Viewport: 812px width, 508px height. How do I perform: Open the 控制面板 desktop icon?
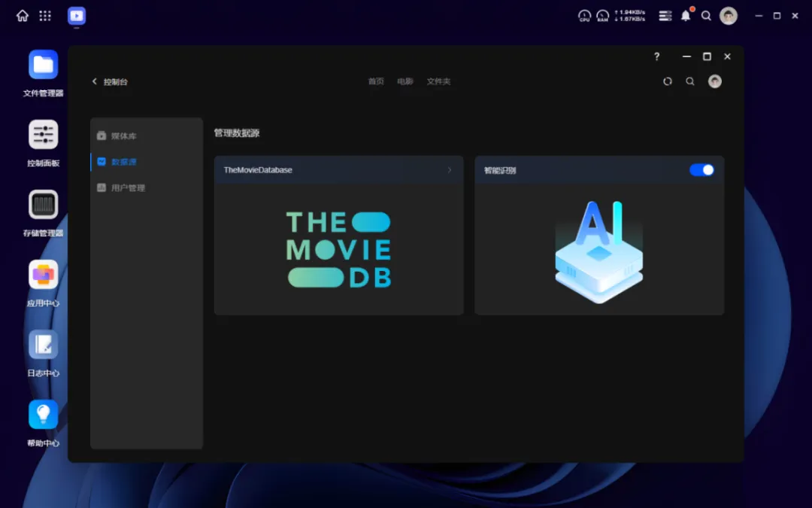[44, 135]
